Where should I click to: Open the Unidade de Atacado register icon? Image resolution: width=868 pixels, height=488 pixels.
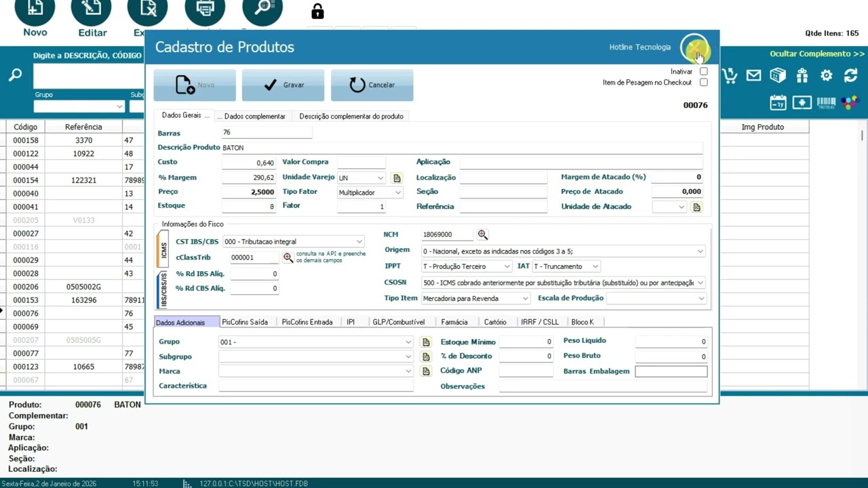pyautogui.click(x=696, y=207)
